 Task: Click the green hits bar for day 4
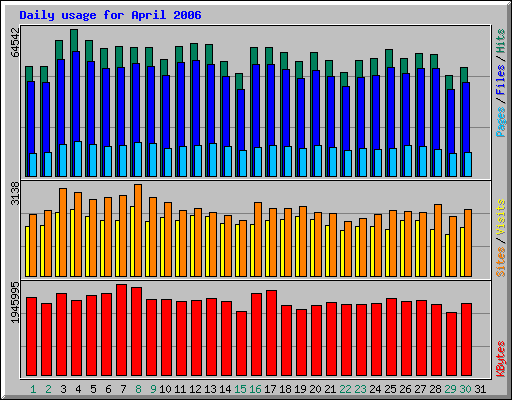[74, 40]
